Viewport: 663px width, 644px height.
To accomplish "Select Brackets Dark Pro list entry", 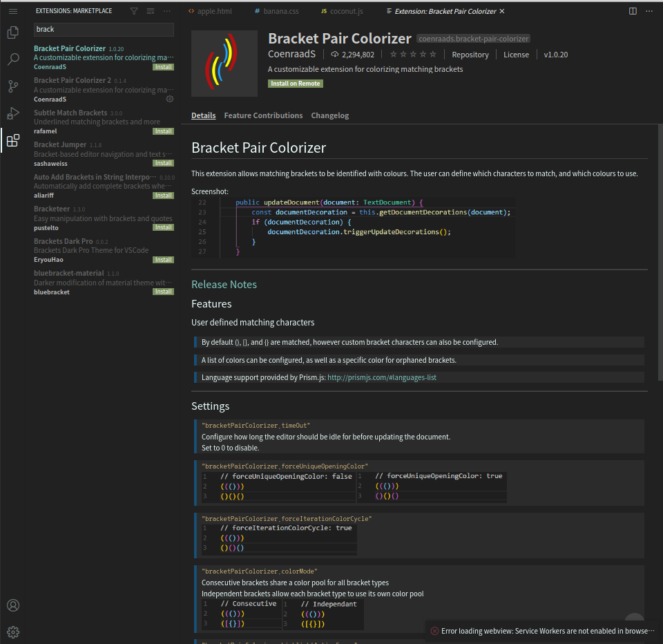I will coord(104,251).
